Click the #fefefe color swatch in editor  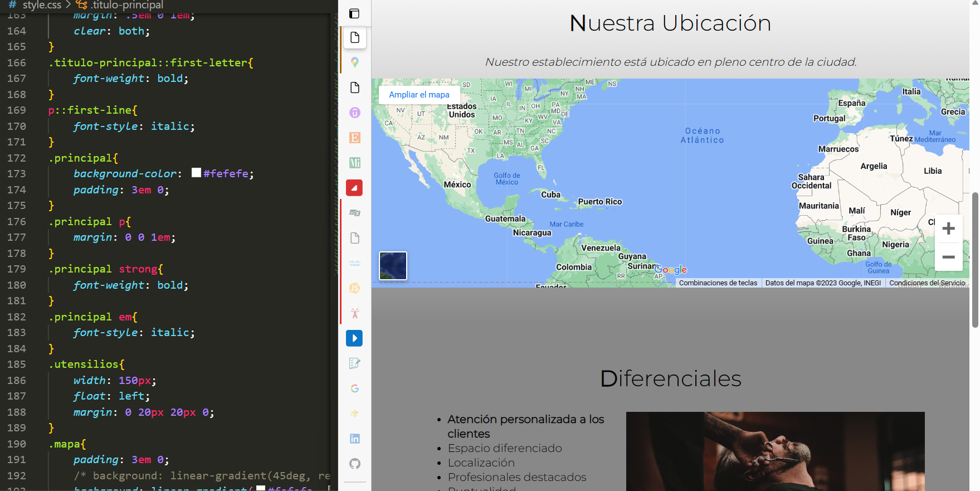pyautogui.click(x=196, y=173)
